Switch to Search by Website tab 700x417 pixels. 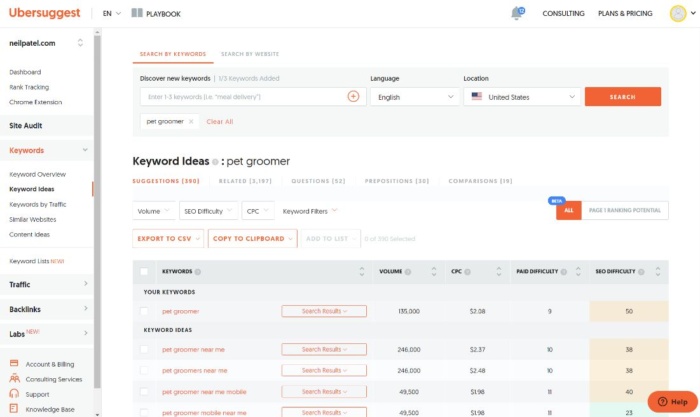pyautogui.click(x=250, y=54)
